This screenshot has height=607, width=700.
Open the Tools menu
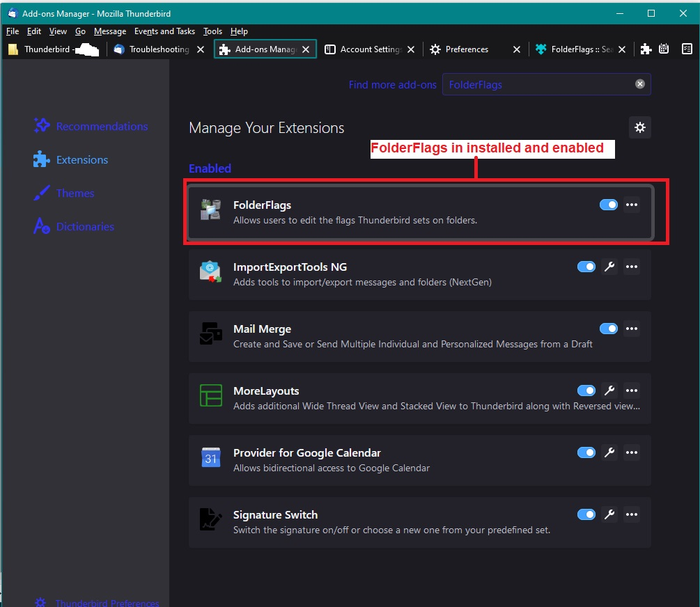point(212,31)
